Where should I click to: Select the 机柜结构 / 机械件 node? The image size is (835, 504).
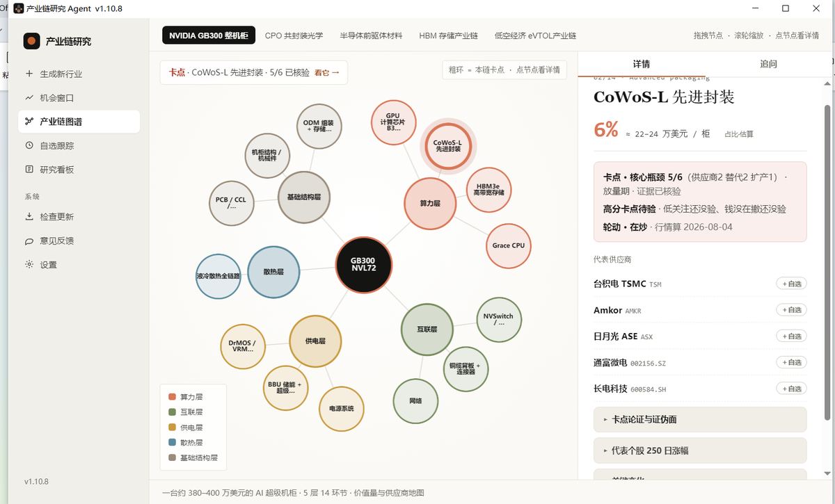[x=267, y=155]
